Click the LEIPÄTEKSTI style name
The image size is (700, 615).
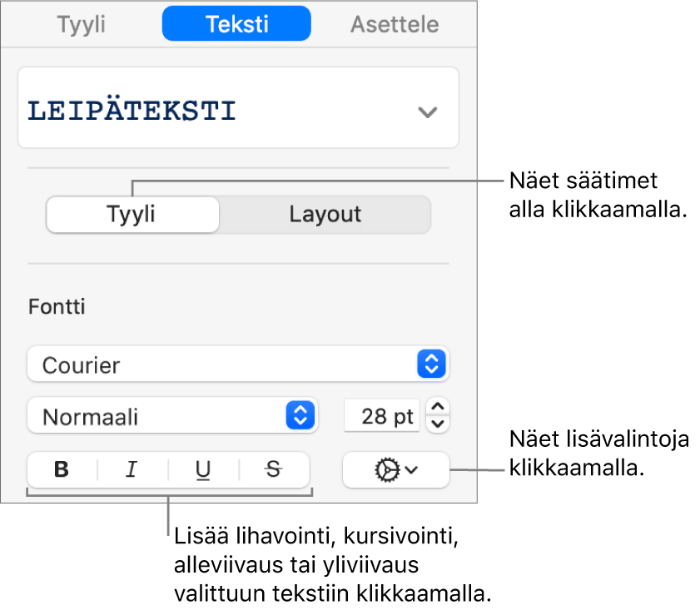(x=132, y=109)
